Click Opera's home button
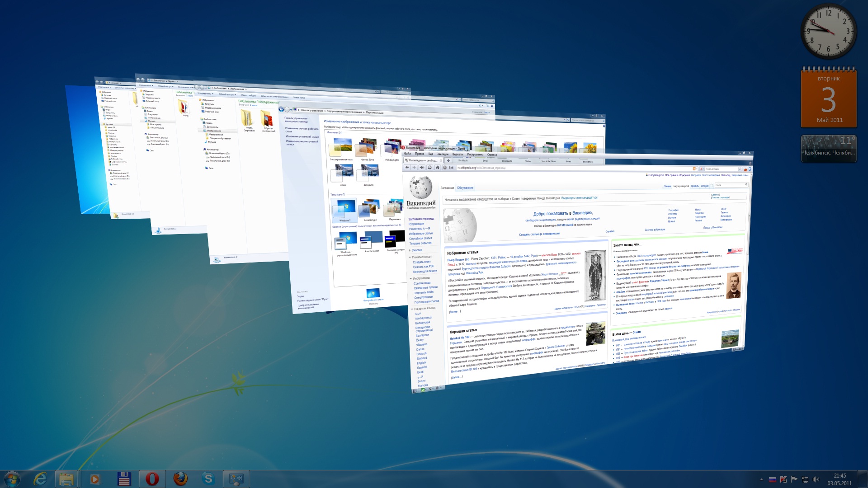Image resolution: width=868 pixels, height=488 pixels. tap(437, 168)
